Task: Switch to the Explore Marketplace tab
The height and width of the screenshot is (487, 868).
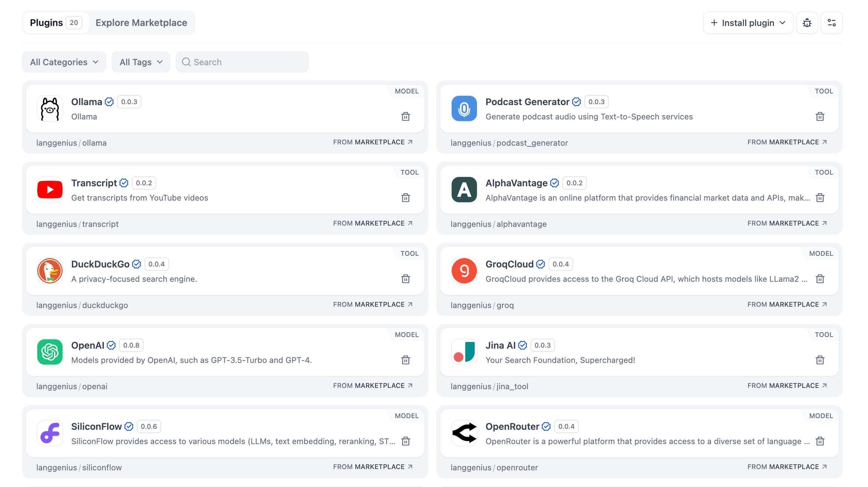Action: 141,23
